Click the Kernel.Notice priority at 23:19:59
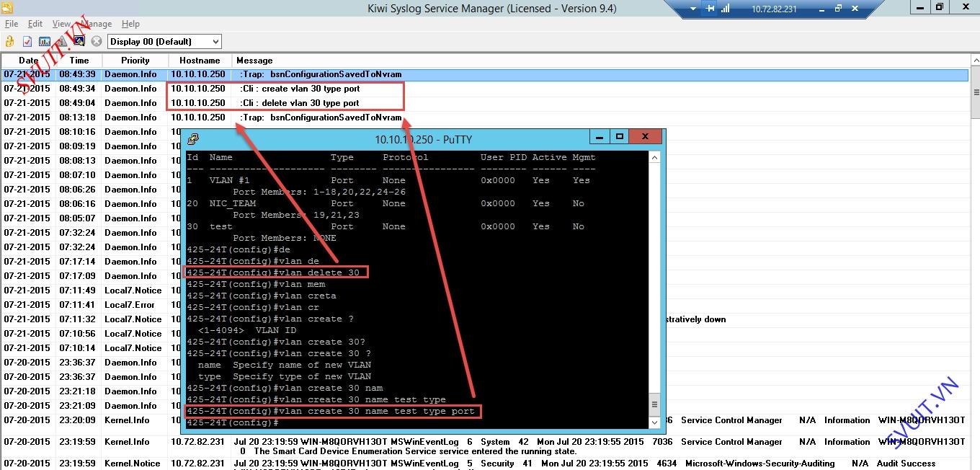This screenshot has width=980, height=470. pyautogui.click(x=133, y=464)
